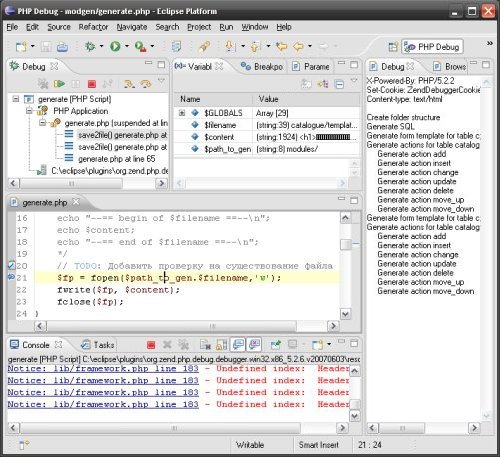Screen dimensions: 500x457
Task: Click Display Selected Console monitor icon
Action: [x=292, y=344]
